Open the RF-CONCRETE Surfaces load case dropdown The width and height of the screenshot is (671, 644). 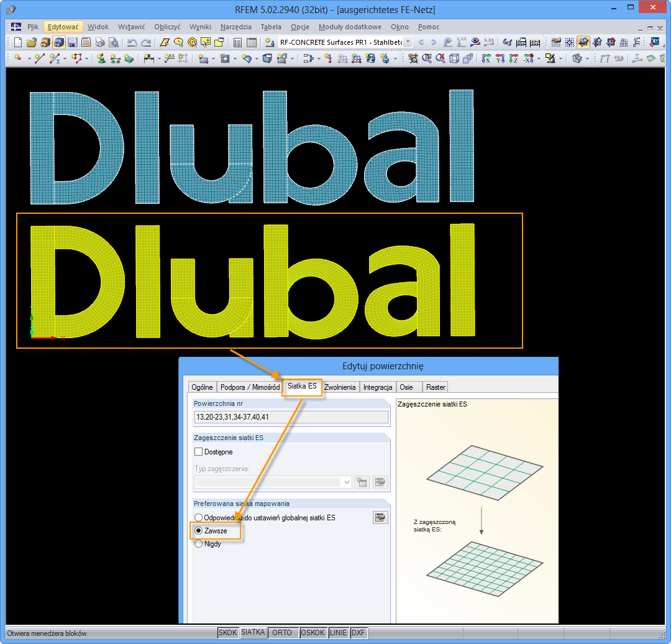408,42
